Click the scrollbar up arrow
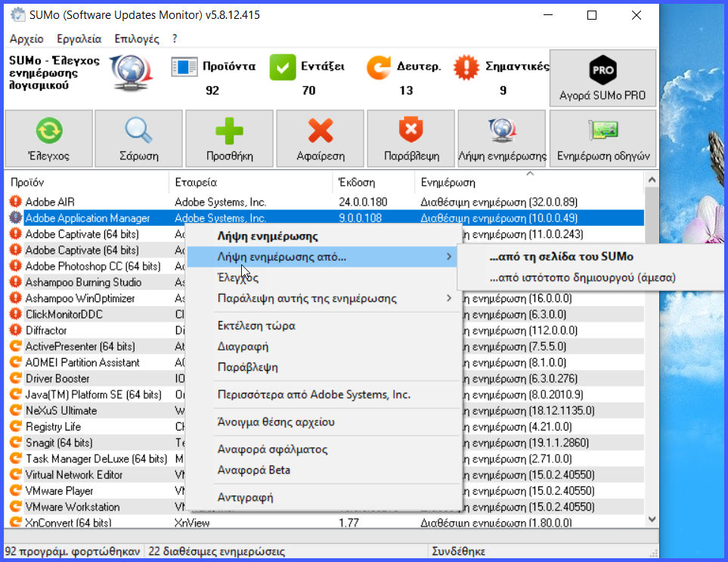The width and height of the screenshot is (728, 562). 652,180
